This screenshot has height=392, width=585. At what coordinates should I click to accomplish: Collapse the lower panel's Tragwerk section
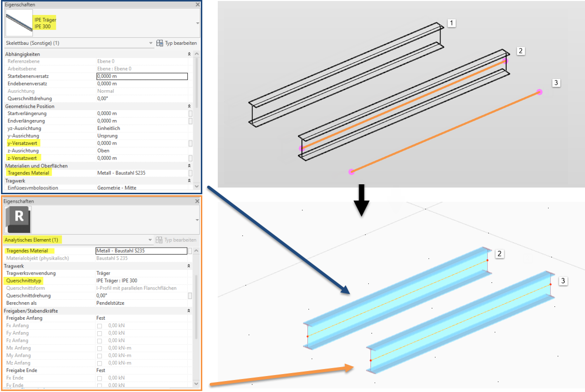189,266
